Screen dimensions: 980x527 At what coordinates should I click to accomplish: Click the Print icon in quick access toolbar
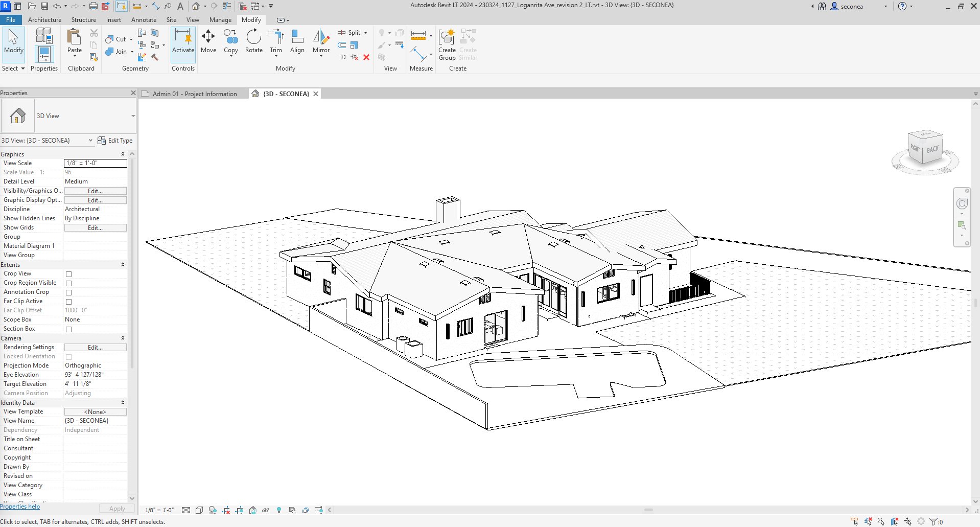93,6
